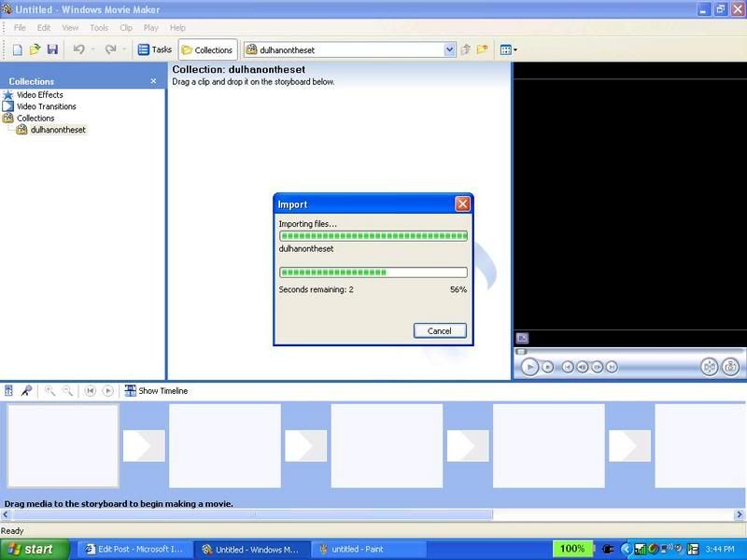Expand hidden system tray icons arrow
The height and width of the screenshot is (560, 747).
[x=626, y=549]
